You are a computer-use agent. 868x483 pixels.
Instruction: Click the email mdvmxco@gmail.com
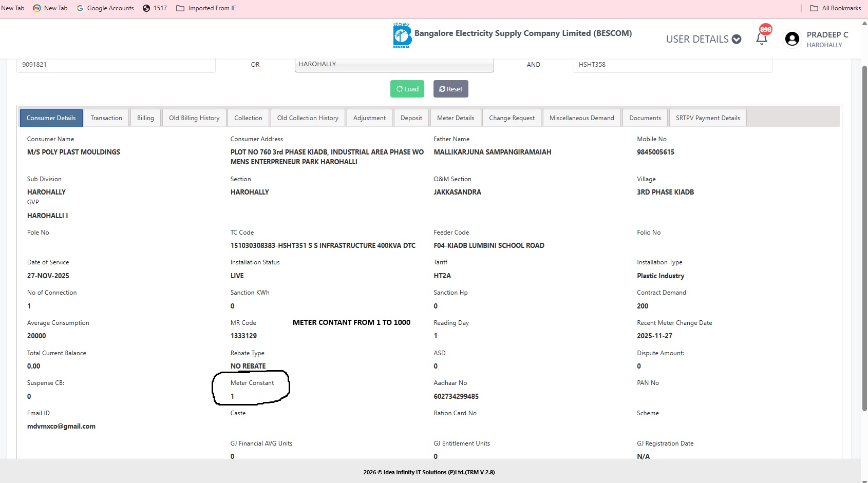pos(61,426)
